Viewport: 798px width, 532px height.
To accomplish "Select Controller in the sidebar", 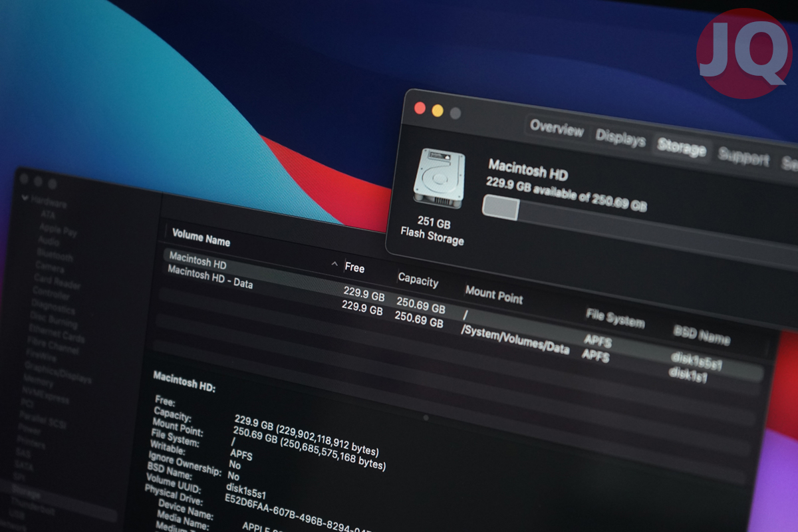I will click(51, 292).
